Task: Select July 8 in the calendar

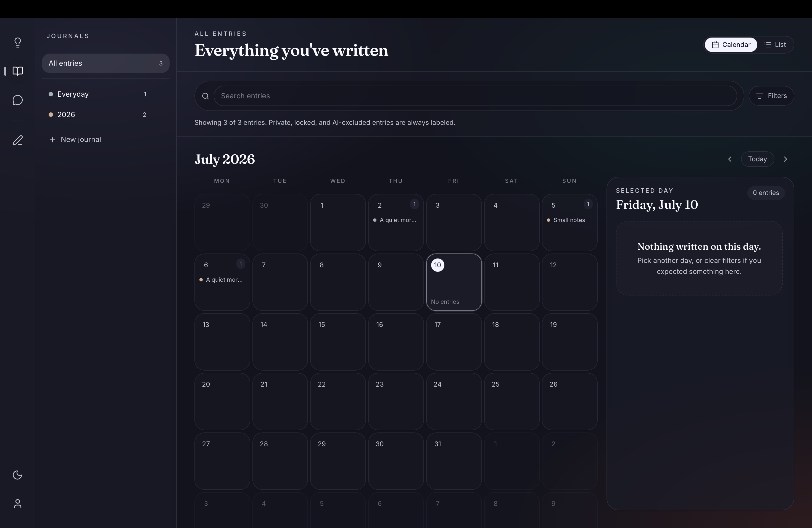Action: click(338, 282)
